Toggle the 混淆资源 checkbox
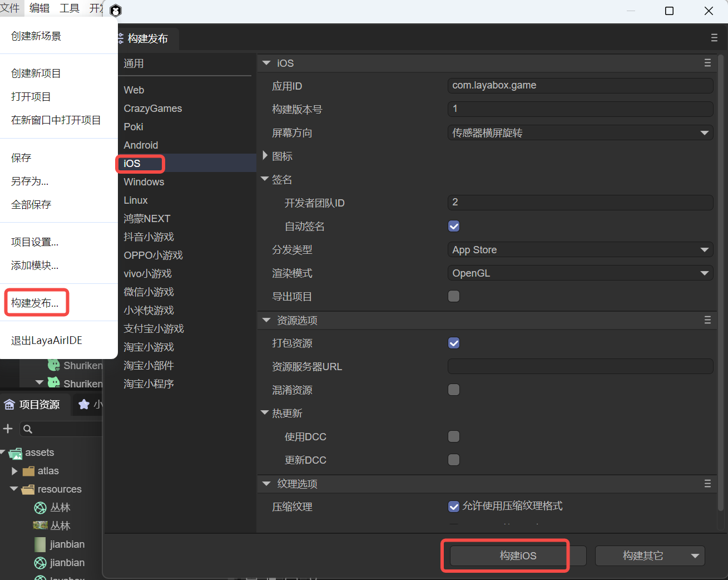Screen dimensions: 728x580 (x=454, y=390)
